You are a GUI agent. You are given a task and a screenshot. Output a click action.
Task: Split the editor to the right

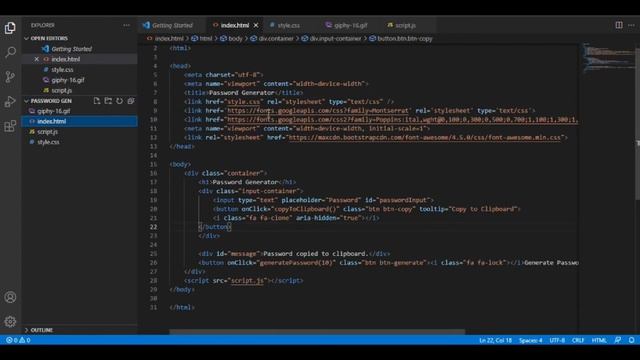[x=619, y=25]
